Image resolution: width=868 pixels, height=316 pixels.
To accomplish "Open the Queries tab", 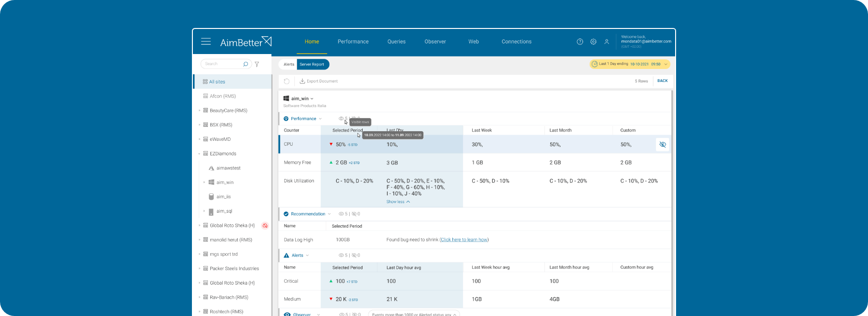I will (x=396, y=41).
